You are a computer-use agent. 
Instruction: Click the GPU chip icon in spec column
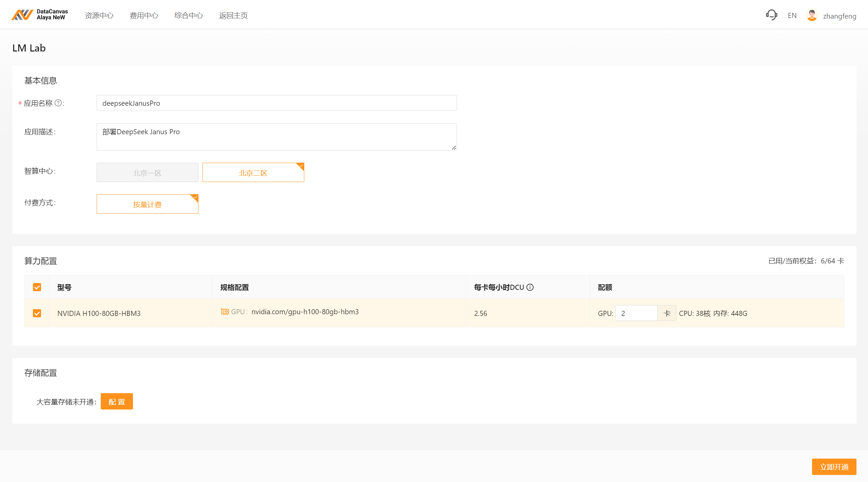tap(225, 312)
